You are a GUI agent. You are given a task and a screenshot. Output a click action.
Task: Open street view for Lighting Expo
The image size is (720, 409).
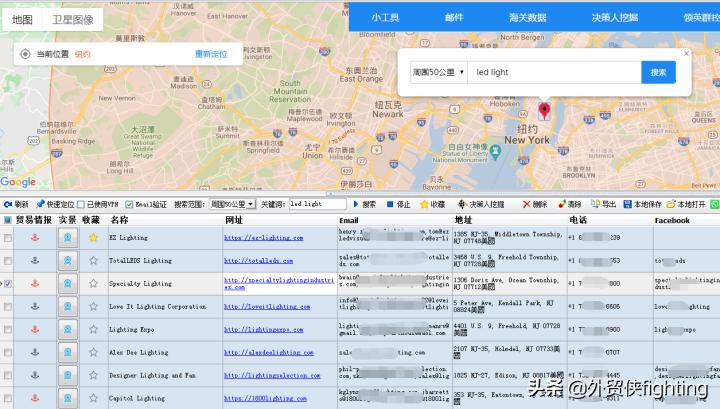68,330
